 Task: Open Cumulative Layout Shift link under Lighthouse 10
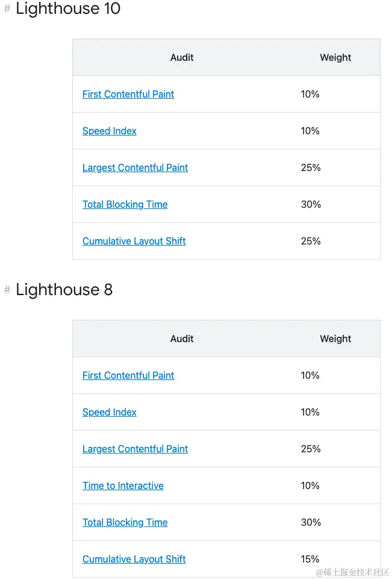134,241
